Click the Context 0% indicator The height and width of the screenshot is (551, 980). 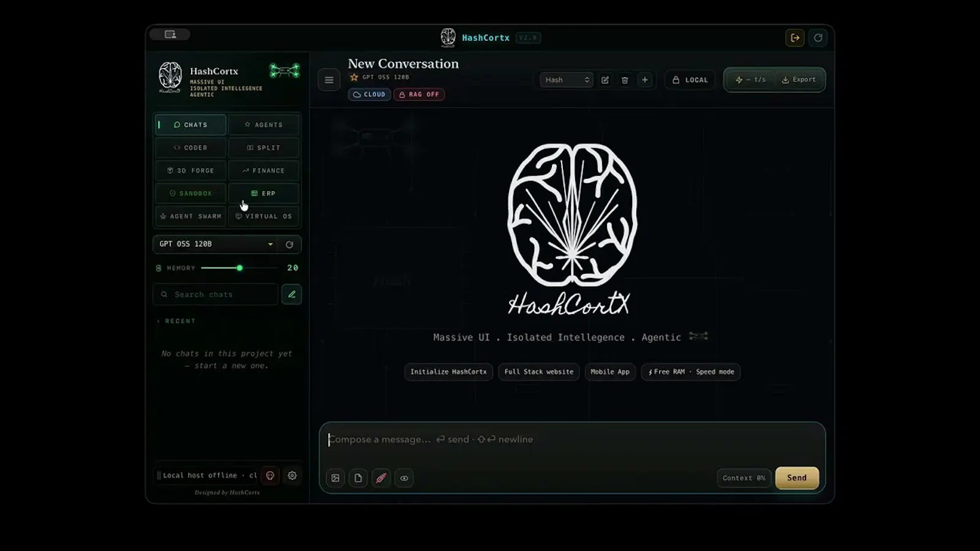coord(744,478)
